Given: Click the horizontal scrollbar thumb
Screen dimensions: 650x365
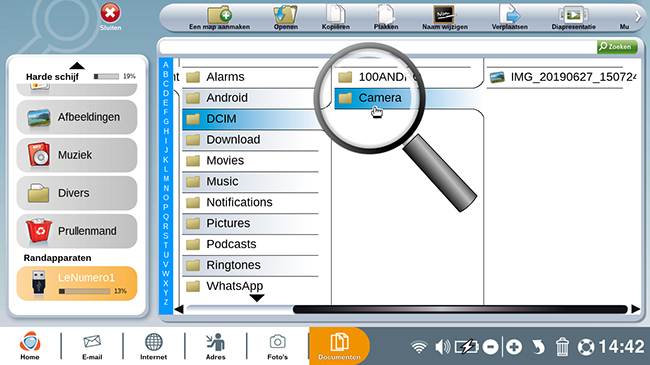Looking at the screenshot, I should pyautogui.click(x=460, y=309).
